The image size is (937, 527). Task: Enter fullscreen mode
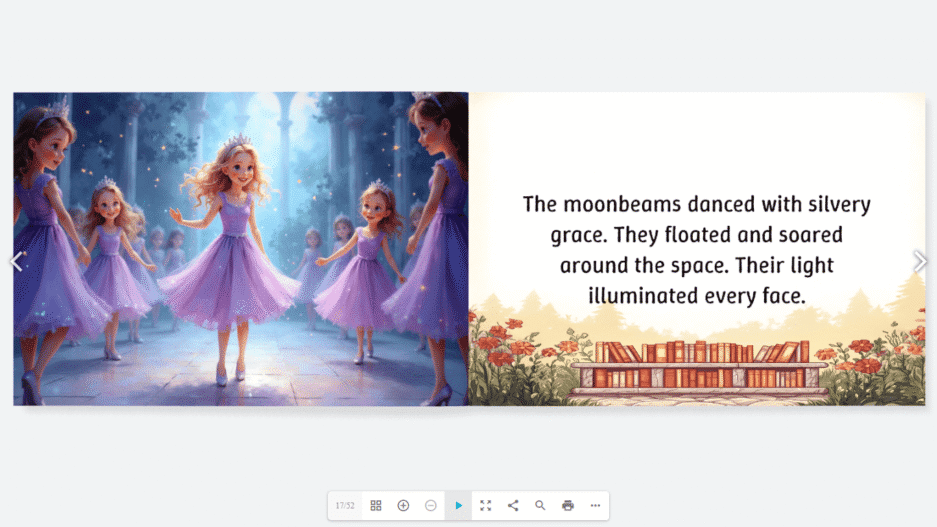(486, 505)
